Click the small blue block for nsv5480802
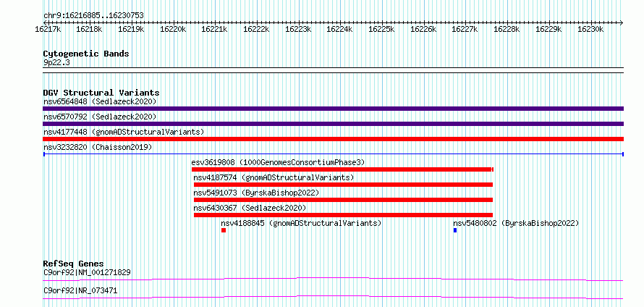This screenshot has width=644, height=307. coord(455,230)
